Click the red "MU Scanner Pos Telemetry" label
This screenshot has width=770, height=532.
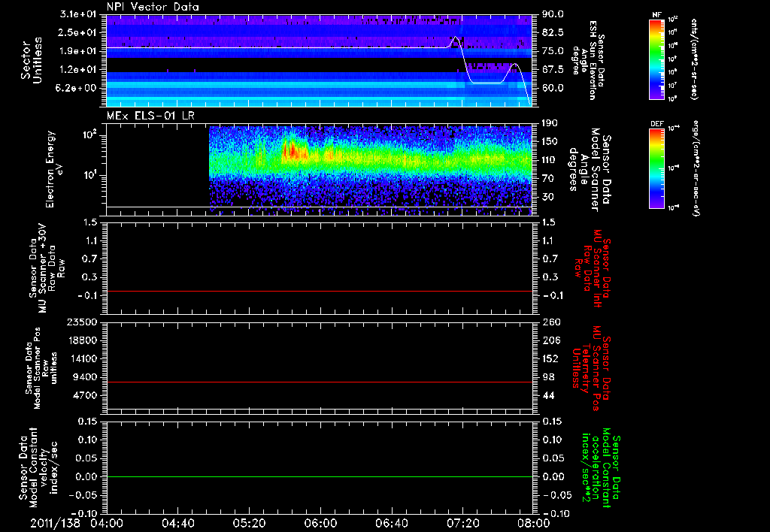(x=591, y=368)
